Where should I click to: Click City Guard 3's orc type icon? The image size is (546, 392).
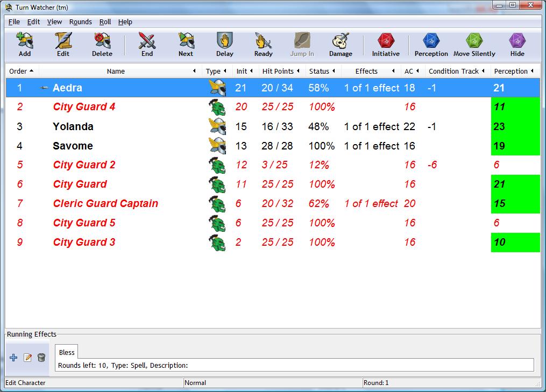[217, 243]
